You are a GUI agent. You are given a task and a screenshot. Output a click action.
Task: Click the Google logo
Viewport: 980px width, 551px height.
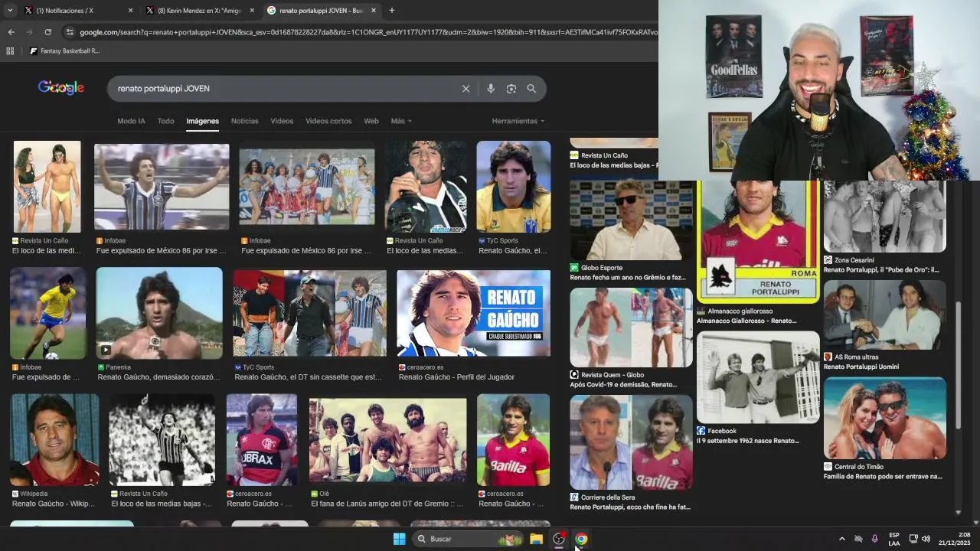(x=61, y=88)
